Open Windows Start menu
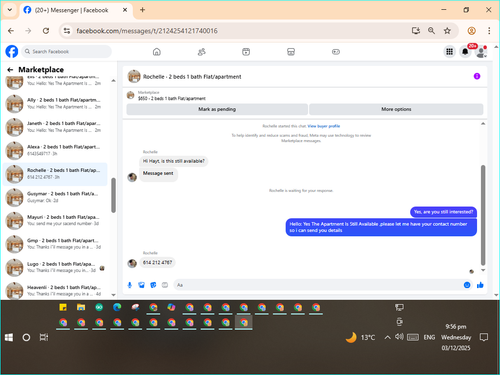The image size is (500, 375). coord(9,337)
